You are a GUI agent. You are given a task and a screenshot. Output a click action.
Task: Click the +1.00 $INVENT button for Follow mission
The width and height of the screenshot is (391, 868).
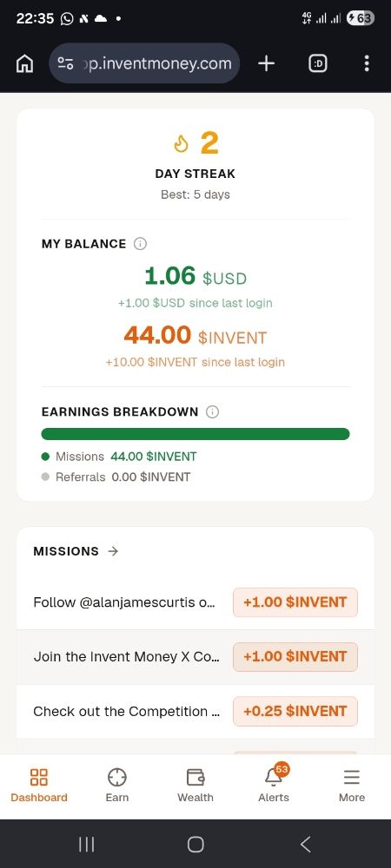coord(295,602)
